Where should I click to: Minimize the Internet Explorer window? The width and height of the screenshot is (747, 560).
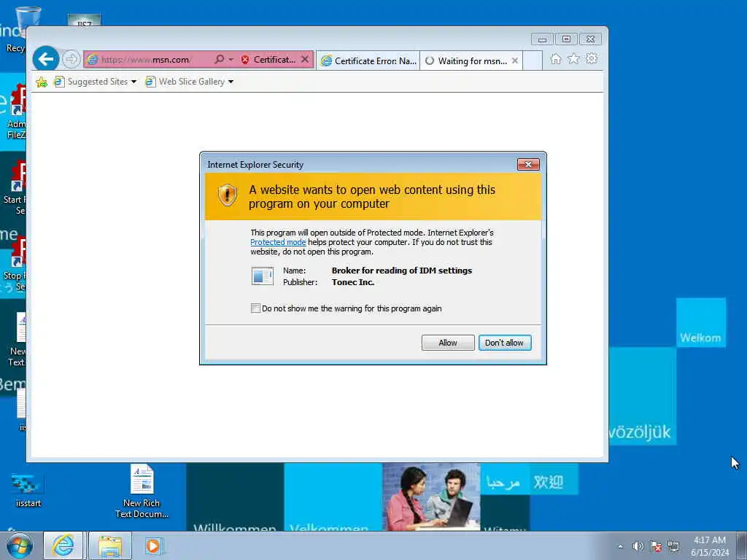(x=543, y=39)
